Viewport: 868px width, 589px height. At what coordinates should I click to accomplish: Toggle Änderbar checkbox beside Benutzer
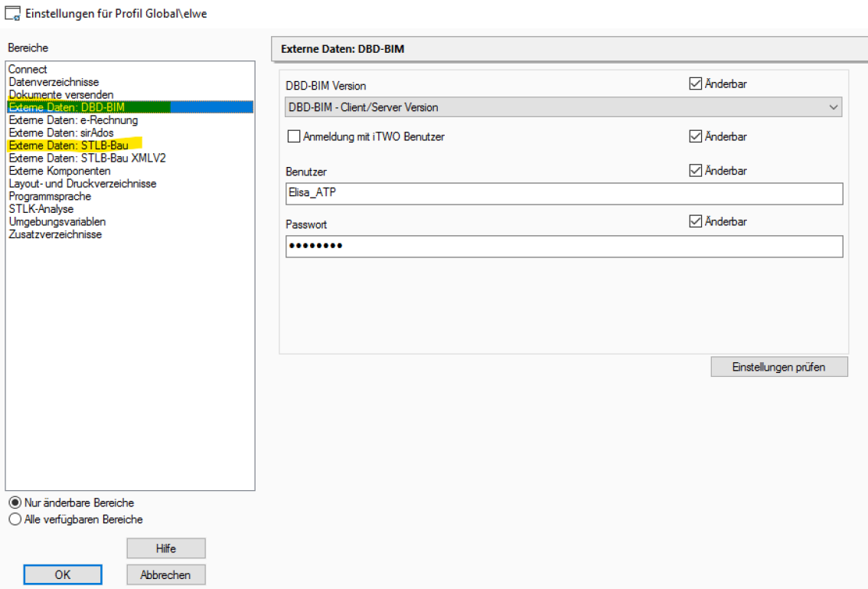pyautogui.click(x=695, y=172)
